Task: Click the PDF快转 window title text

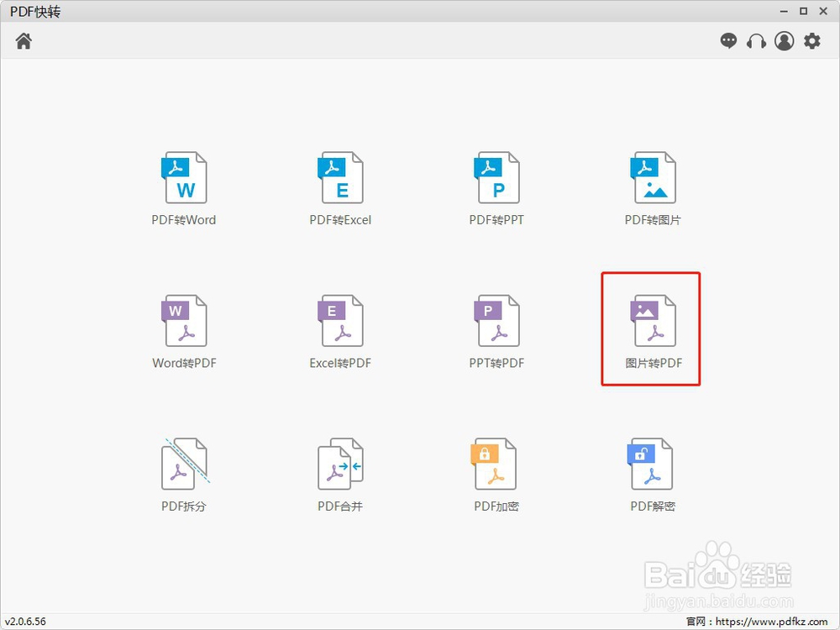Action: coord(35,11)
